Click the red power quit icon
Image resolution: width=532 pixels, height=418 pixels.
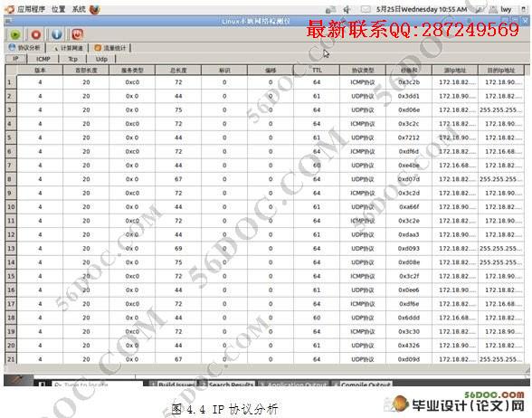pos(78,34)
